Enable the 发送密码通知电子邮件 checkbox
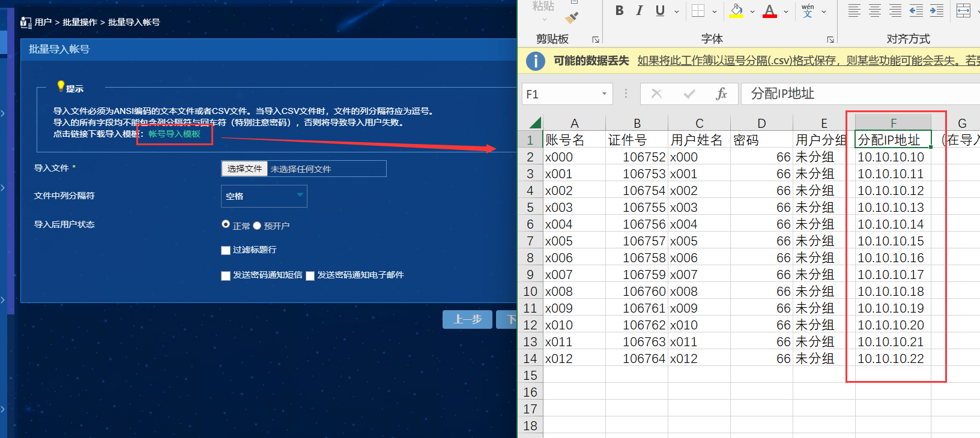This screenshot has width=980, height=438. coord(310,275)
